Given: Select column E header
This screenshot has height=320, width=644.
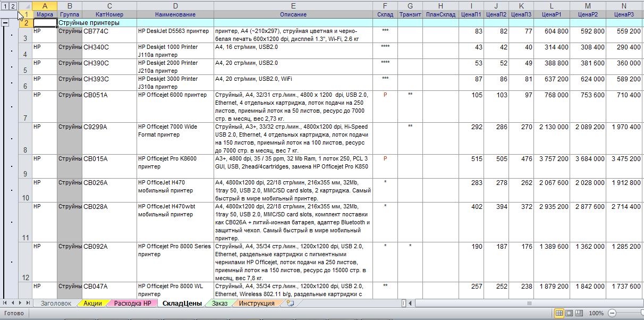Looking at the screenshot, I should click(x=293, y=5).
